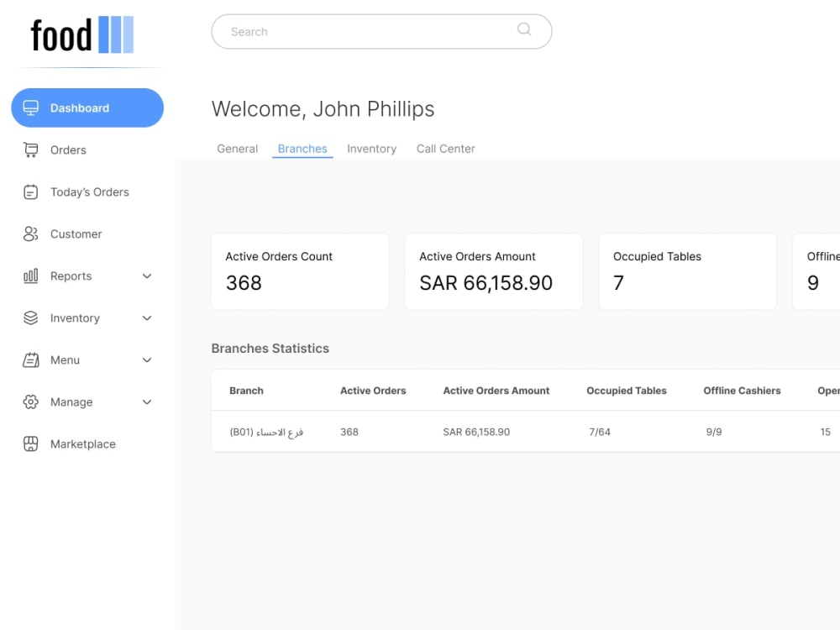Screen dimensions: 840x630
Task: Open the Call Center tab
Action: pos(445,148)
